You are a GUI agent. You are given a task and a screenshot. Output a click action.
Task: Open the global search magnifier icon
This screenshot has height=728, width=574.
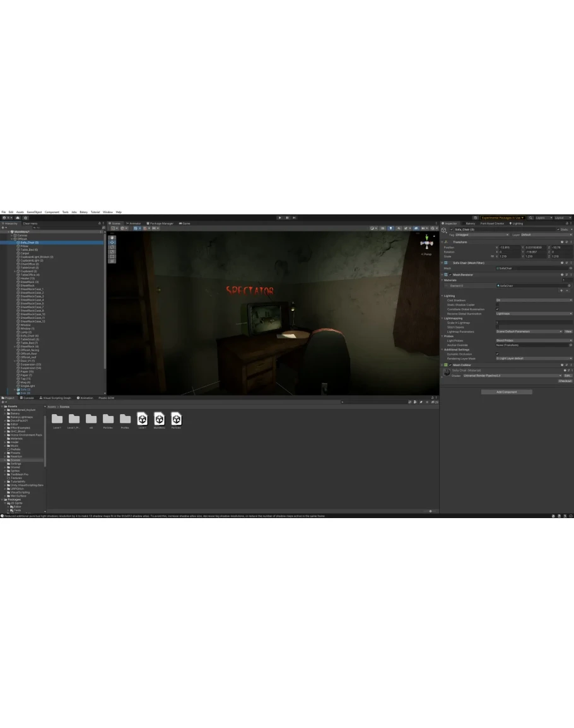(x=531, y=217)
